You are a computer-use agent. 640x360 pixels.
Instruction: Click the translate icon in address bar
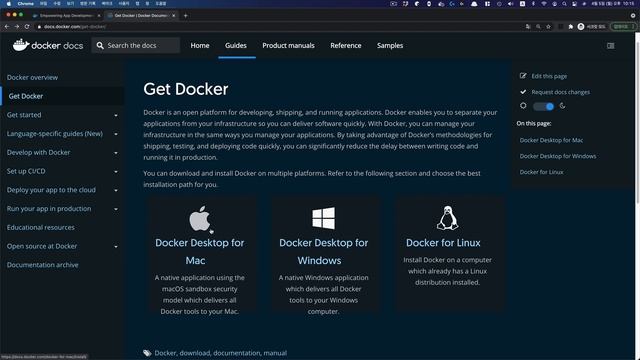click(x=528, y=27)
